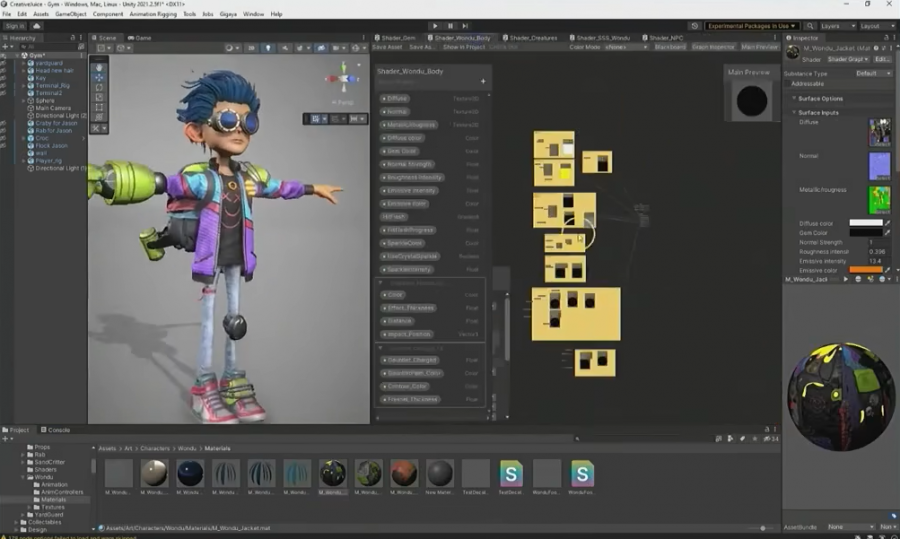Click the Pause button in top toolbar

point(450,26)
